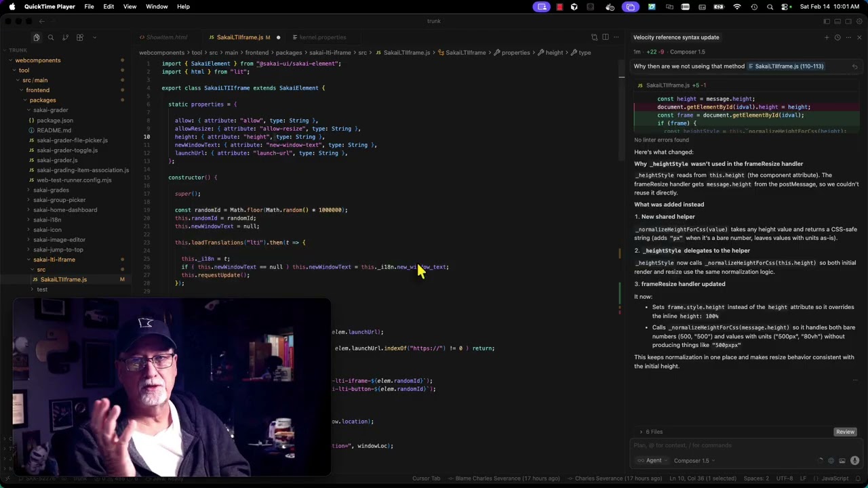Click the Review button

(x=845, y=432)
